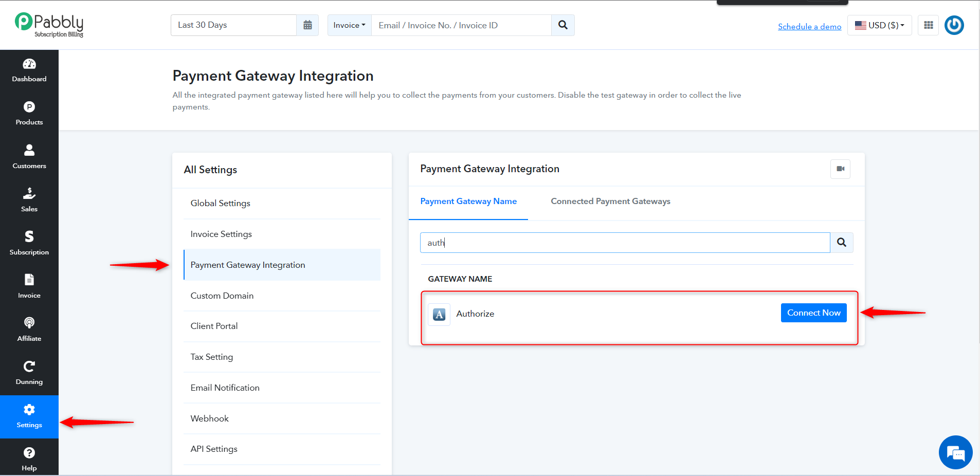
Task: Open the USD ($) currency dropdown
Action: coord(880,25)
